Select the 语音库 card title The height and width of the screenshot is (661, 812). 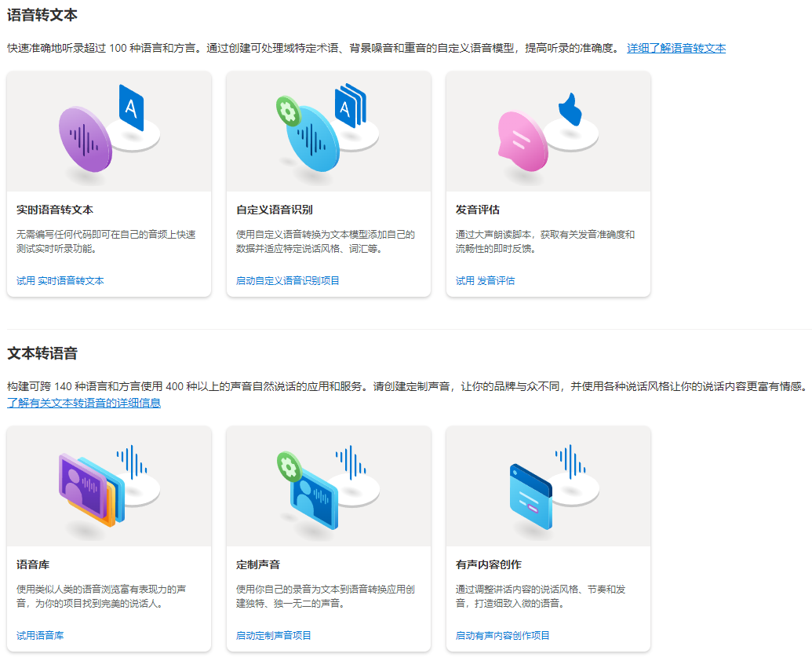[34, 564]
